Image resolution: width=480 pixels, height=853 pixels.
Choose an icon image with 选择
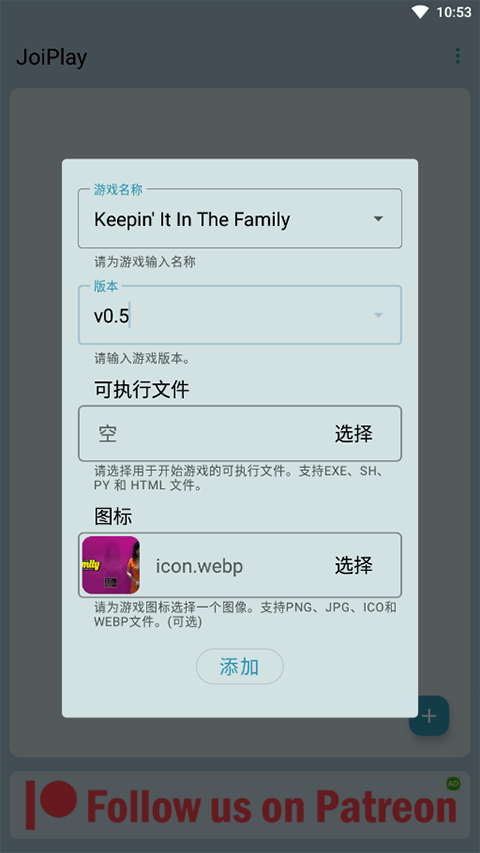(353, 565)
